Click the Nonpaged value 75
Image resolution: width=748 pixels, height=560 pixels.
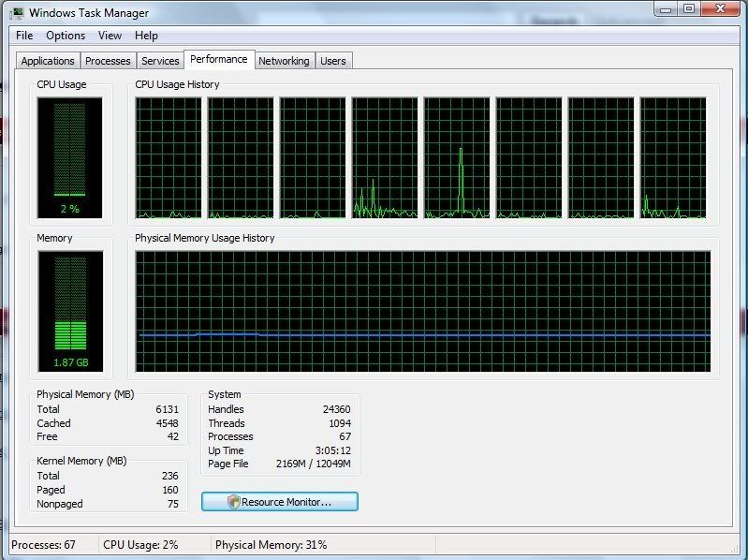coord(173,504)
